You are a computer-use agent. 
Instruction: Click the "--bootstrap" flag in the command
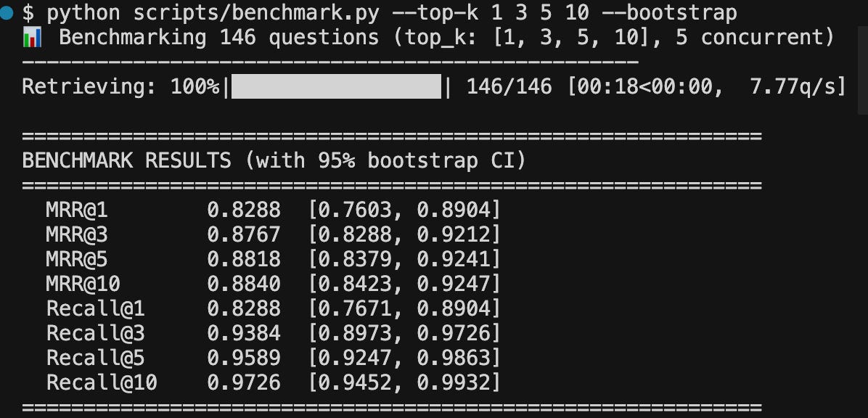point(669,13)
